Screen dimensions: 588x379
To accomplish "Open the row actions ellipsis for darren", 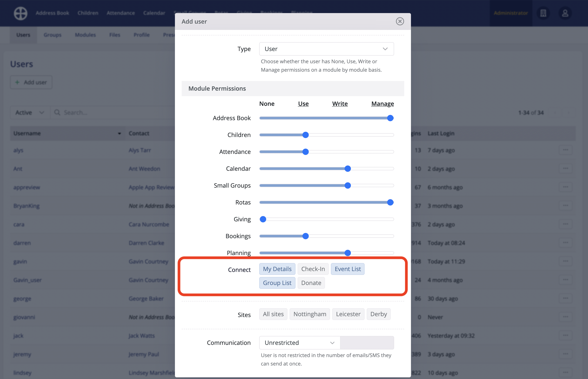I will 566,242.
